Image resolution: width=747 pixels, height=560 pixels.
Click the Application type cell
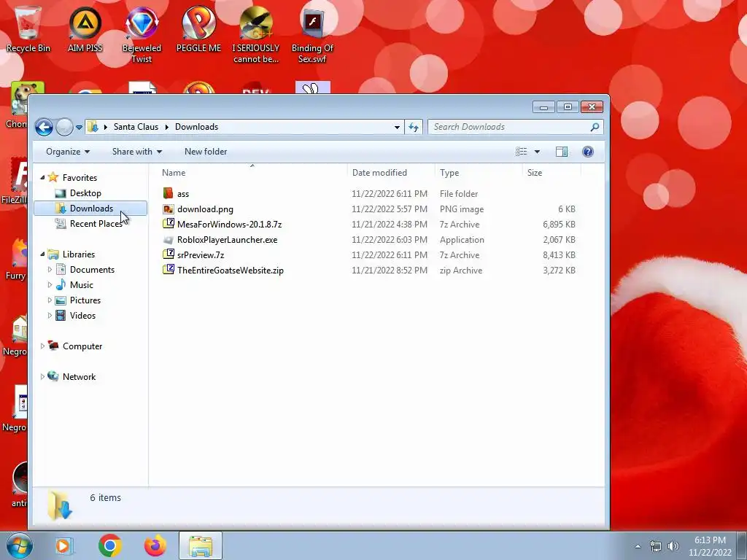(462, 239)
